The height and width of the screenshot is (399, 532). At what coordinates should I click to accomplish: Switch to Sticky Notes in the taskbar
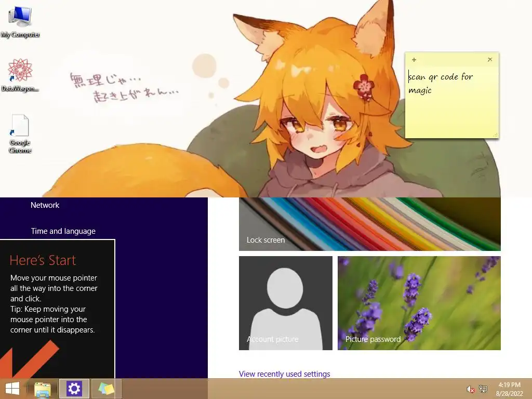click(106, 389)
